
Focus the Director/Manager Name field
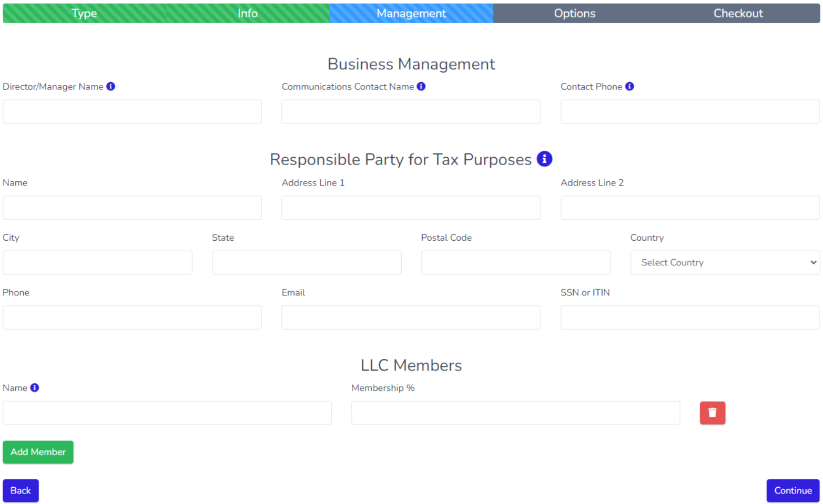coord(132,112)
